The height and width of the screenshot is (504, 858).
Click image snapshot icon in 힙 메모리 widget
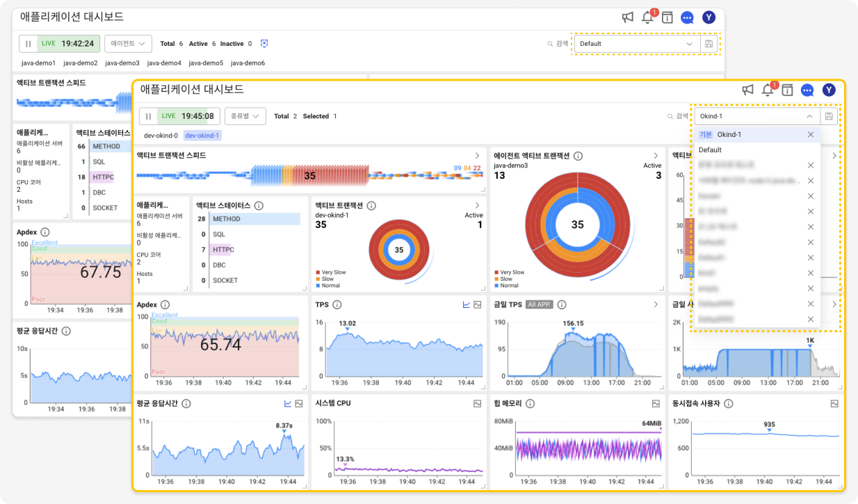click(x=656, y=403)
